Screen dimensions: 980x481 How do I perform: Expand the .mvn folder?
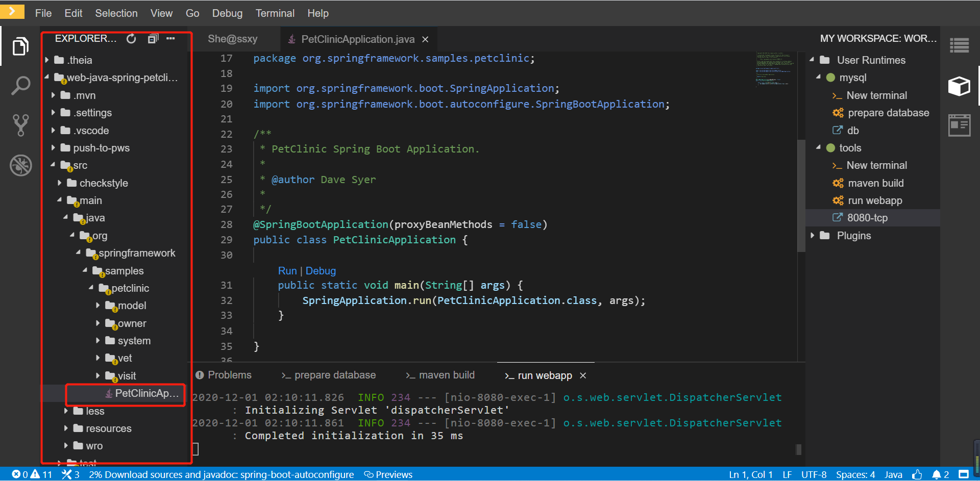click(x=53, y=95)
